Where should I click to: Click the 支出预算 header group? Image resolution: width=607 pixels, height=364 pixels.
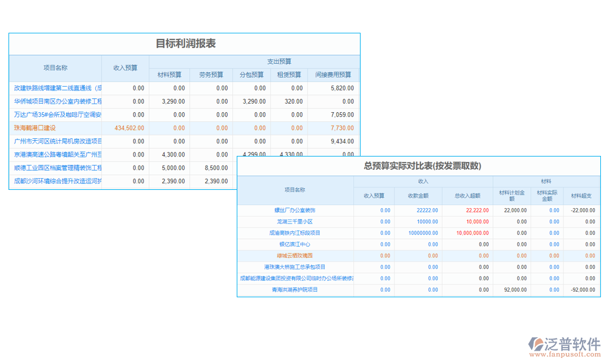click(x=279, y=61)
